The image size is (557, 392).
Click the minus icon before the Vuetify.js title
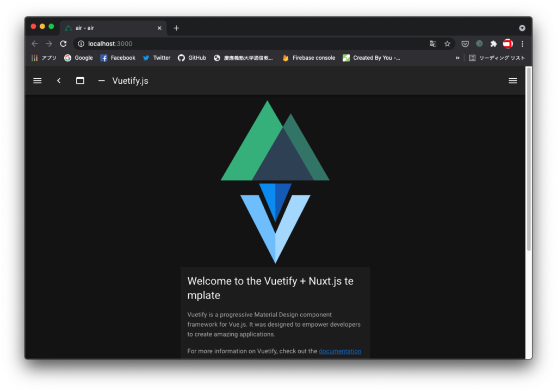point(101,80)
